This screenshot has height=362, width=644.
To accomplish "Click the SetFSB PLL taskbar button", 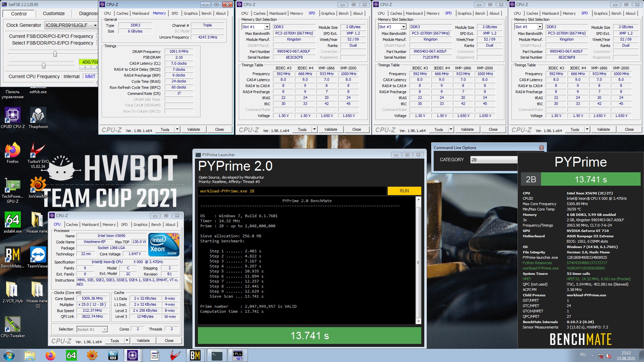I will 238,355.
